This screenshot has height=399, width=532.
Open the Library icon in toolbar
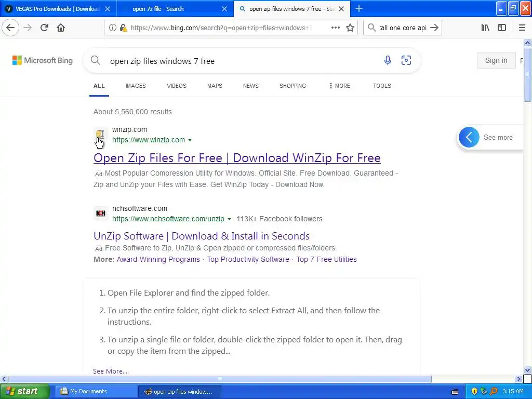[x=485, y=28]
